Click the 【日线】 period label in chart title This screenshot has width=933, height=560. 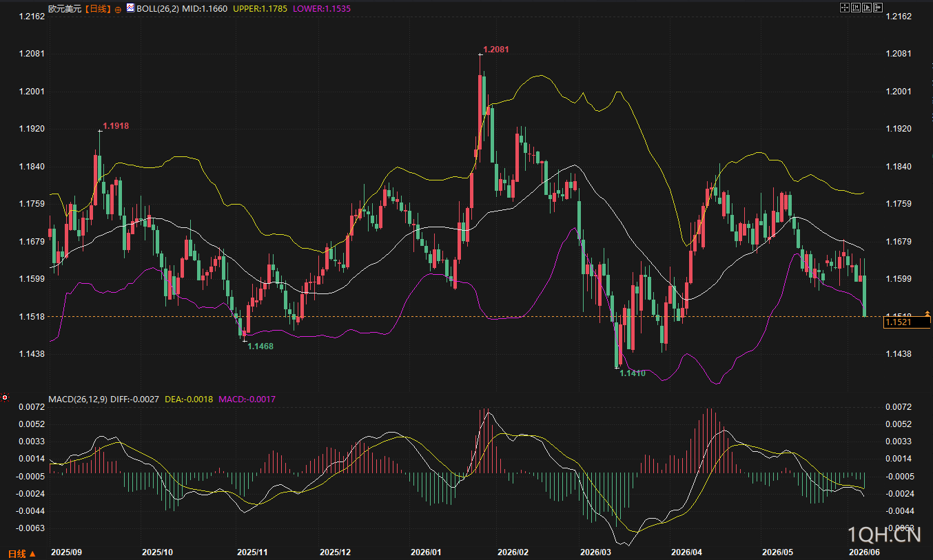coord(98,10)
